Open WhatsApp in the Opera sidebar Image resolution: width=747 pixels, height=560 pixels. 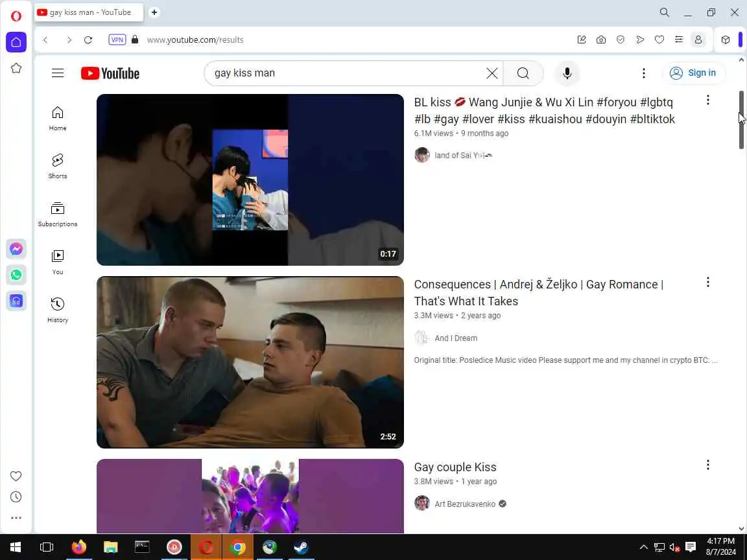pyautogui.click(x=16, y=275)
